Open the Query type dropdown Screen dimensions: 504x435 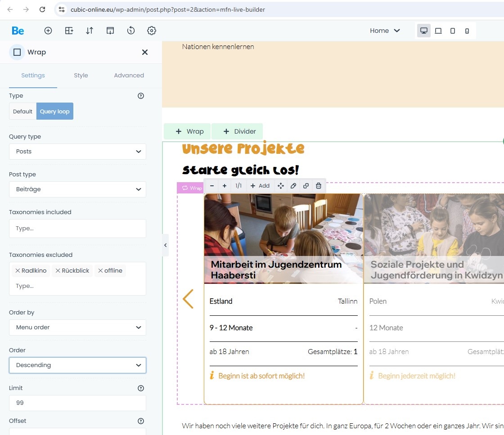coord(77,152)
